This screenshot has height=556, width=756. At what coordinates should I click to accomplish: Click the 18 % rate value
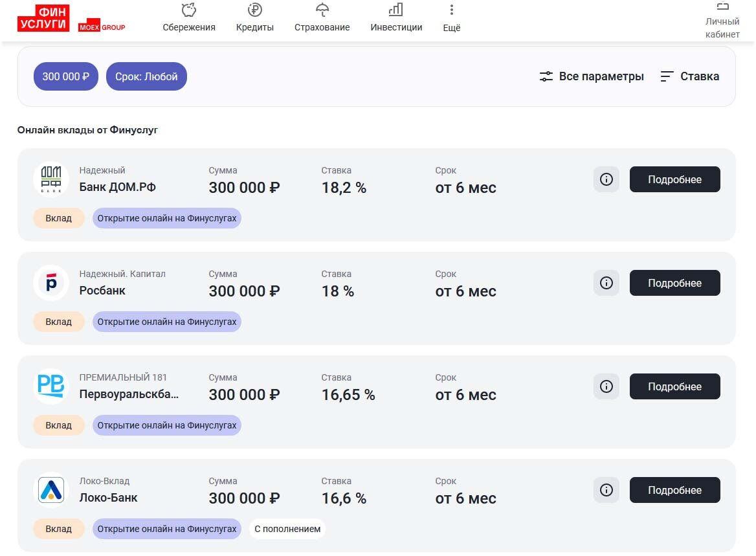tap(337, 291)
